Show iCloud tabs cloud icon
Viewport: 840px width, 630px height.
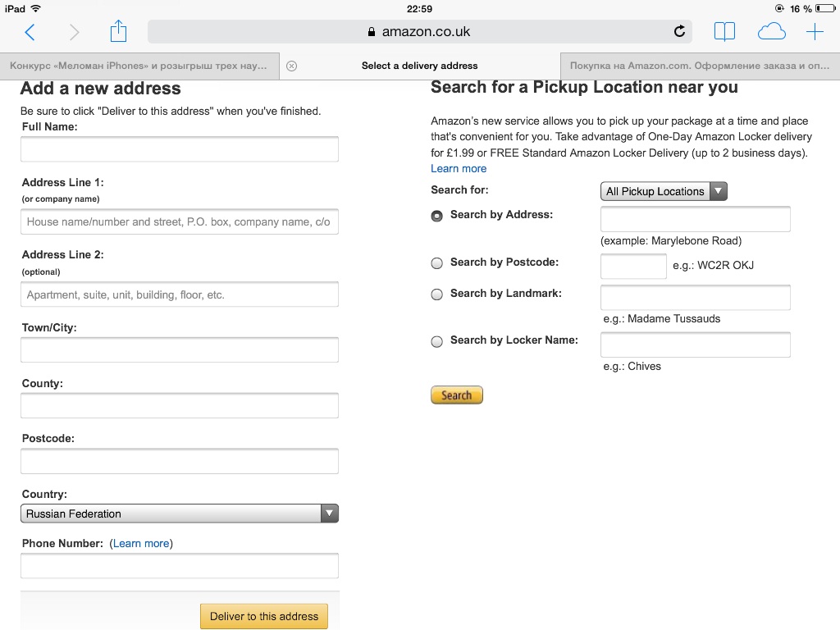771,32
